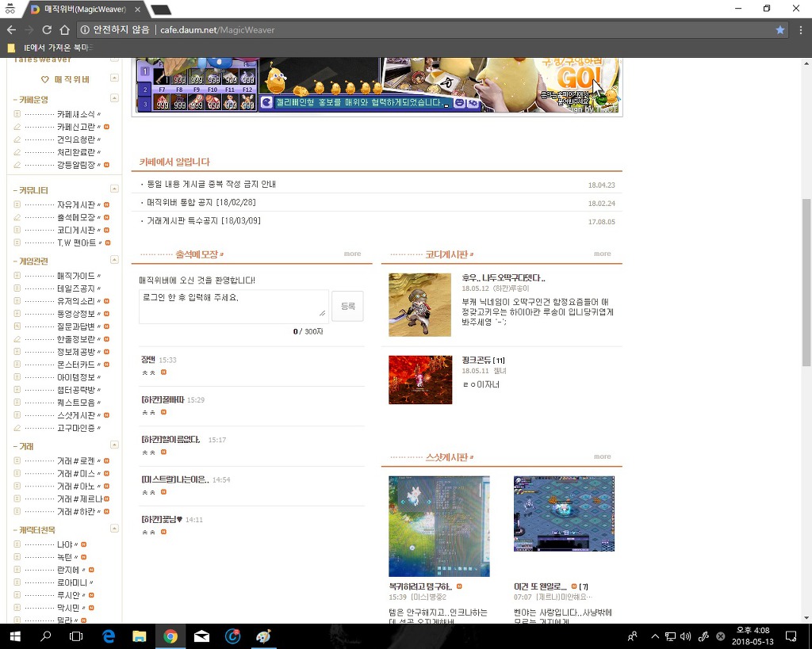The image size is (812, 649).
Task: Open the 매직가이드 board
Action: (x=76, y=276)
